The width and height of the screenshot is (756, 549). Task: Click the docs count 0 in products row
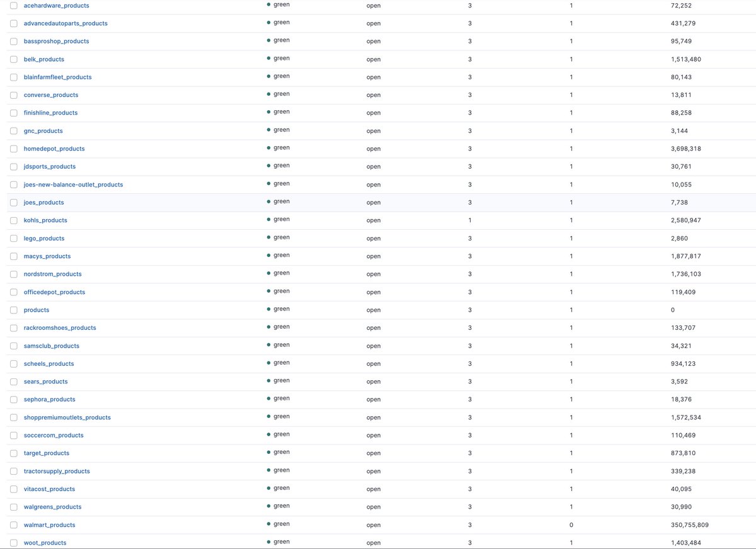(673, 310)
